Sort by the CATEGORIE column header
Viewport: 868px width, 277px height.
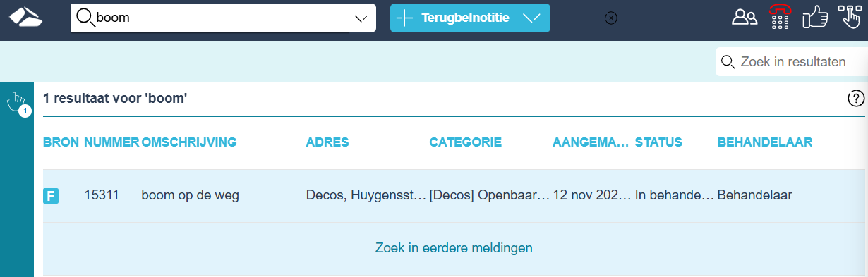pos(466,142)
